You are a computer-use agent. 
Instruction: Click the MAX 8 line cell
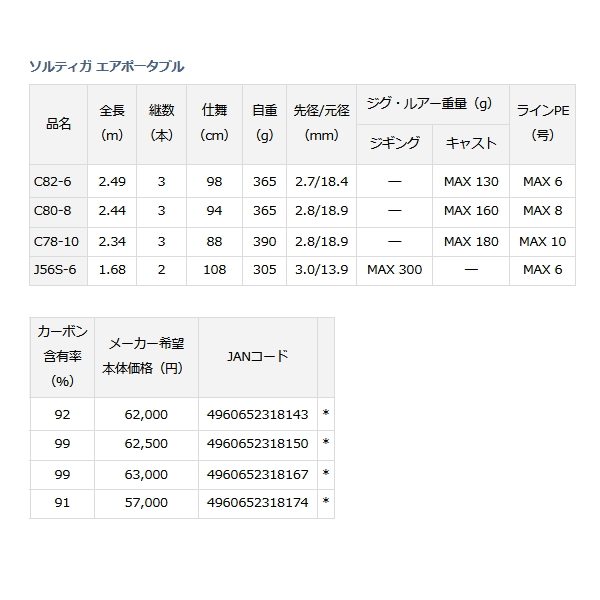543,211
